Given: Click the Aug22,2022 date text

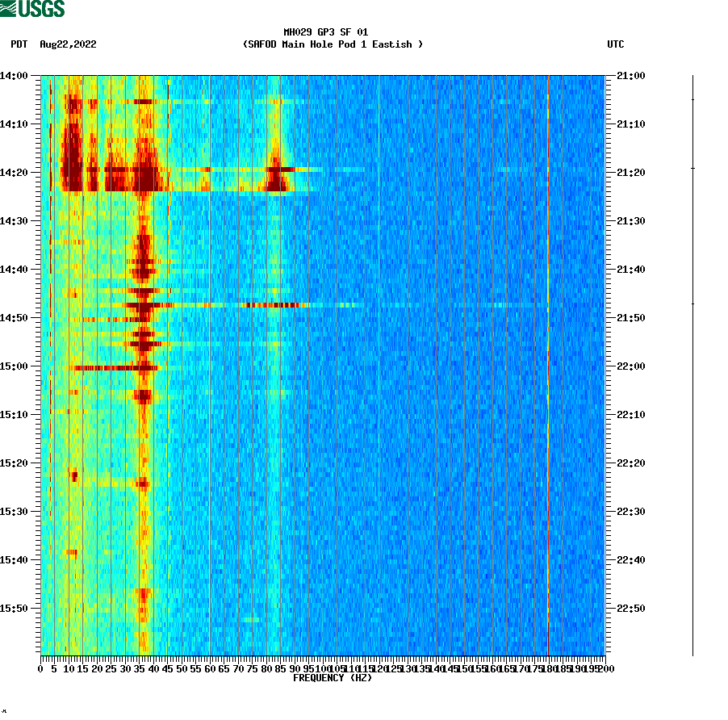Looking at the screenshot, I should coord(68,45).
